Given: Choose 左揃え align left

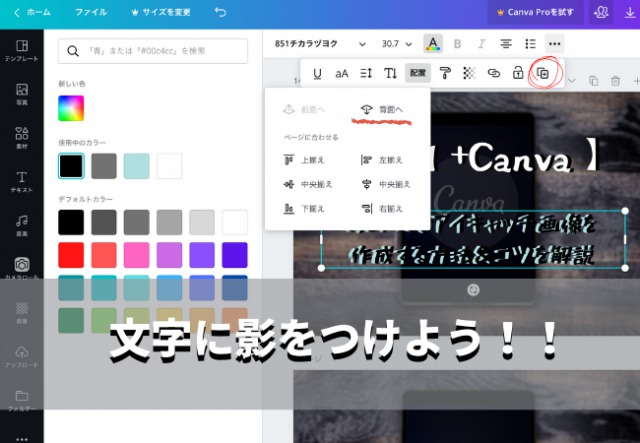Looking at the screenshot, I should 382,160.
